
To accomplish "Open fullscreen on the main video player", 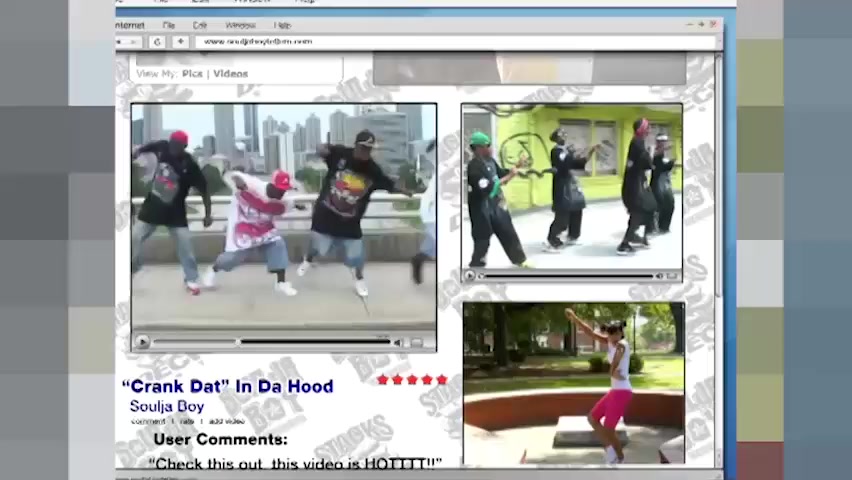I will (417, 342).
